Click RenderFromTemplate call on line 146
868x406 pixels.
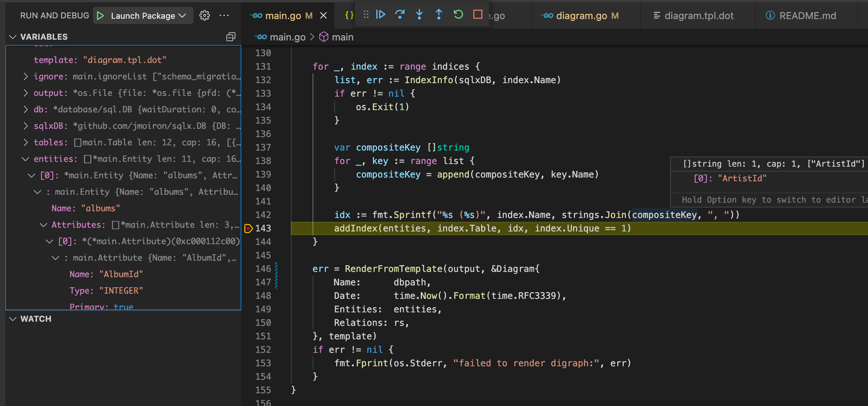tap(394, 269)
